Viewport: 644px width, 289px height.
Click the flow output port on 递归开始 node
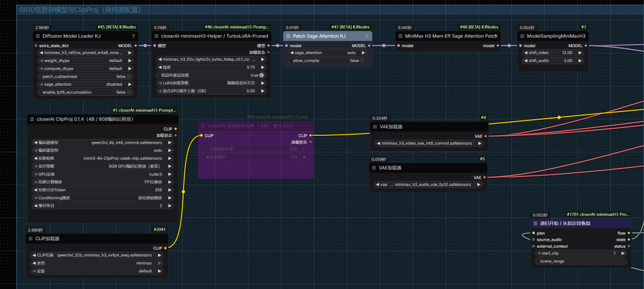tap(629, 233)
